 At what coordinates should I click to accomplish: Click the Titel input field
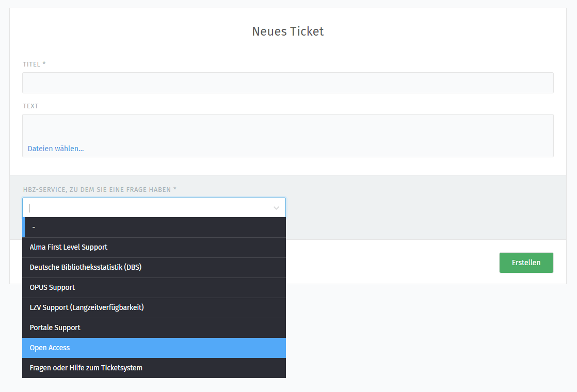287,83
